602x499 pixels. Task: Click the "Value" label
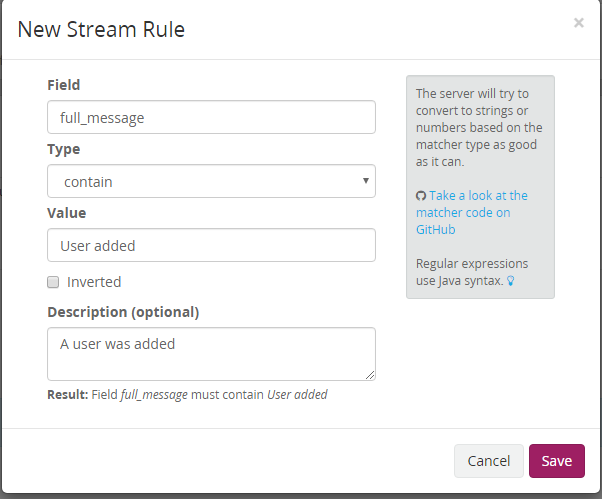(x=66, y=213)
